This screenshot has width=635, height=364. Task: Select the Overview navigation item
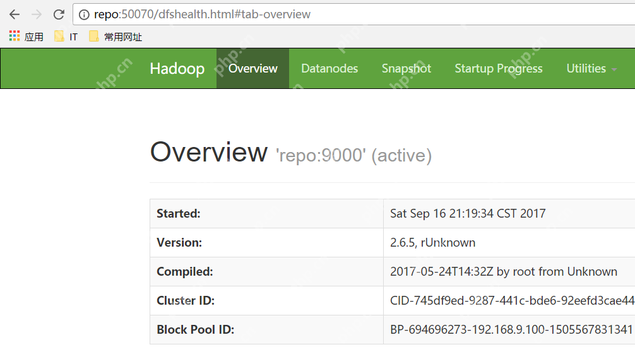(252, 68)
